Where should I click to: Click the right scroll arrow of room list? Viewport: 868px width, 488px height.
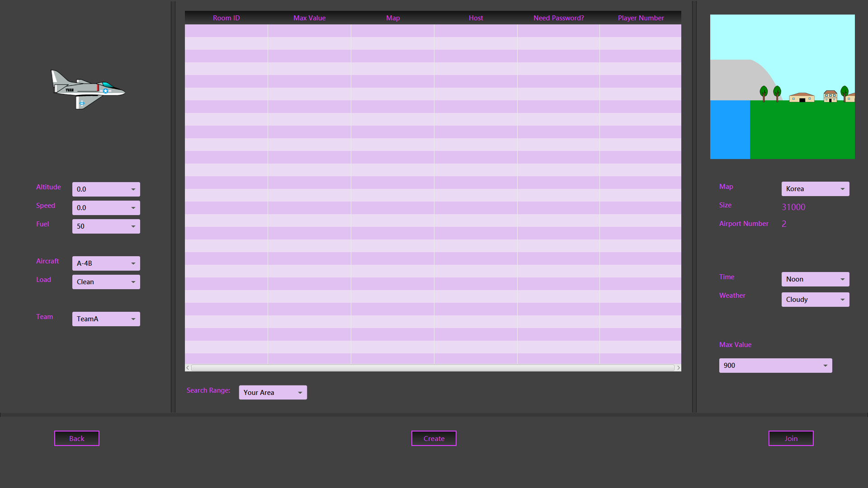678,368
